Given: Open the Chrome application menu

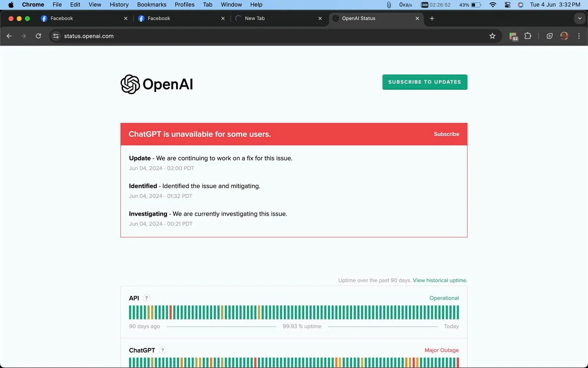Looking at the screenshot, I should (33, 5).
